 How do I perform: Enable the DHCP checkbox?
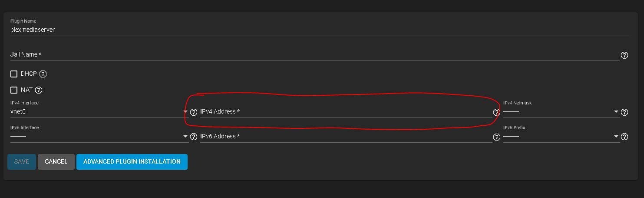click(14, 74)
